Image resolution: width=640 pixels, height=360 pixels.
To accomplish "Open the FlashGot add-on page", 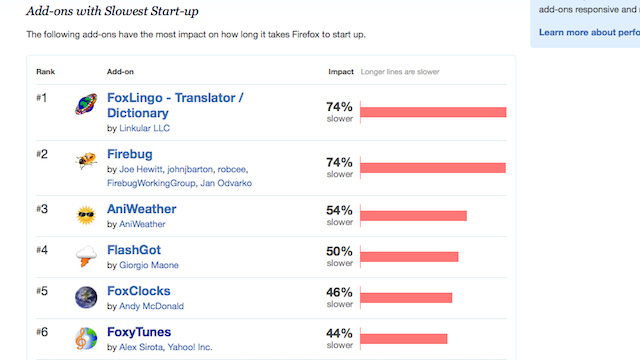I will (134, 250).
